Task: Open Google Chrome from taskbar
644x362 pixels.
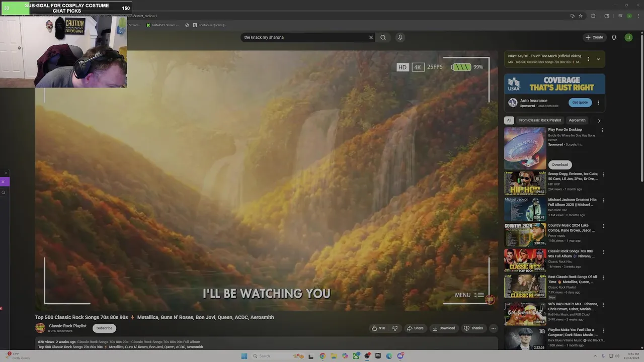Action: [x=323, y=356]
